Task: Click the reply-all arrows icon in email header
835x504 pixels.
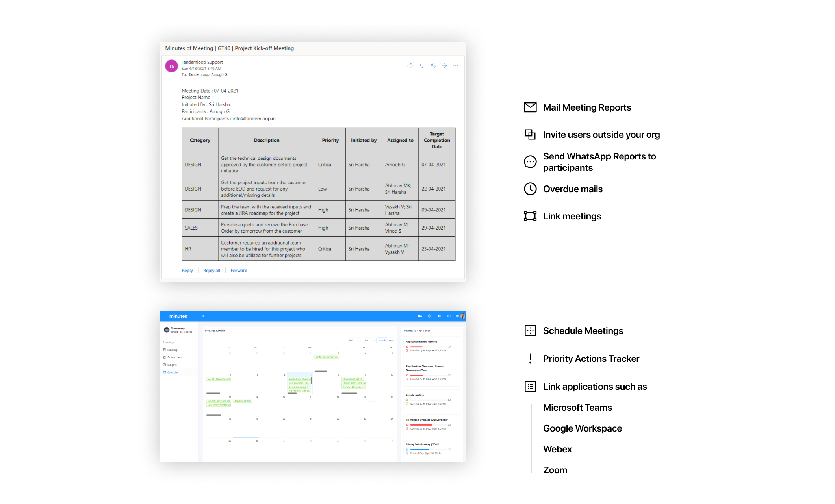Action: coord(433,66)
